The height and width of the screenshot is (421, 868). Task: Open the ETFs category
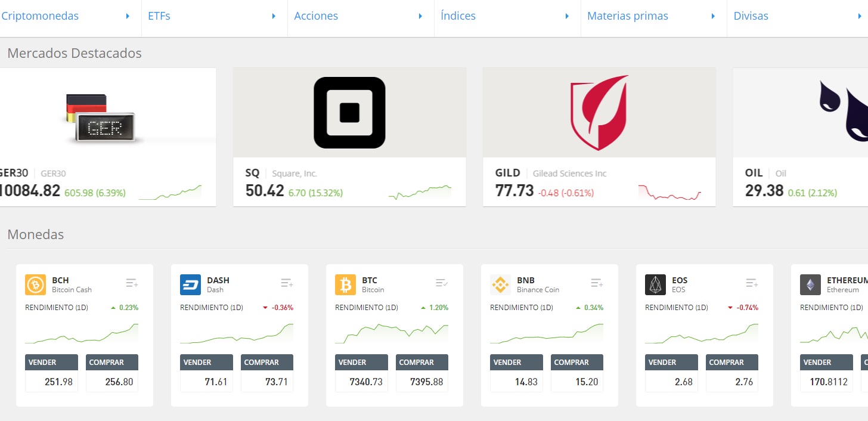[159, 16]
